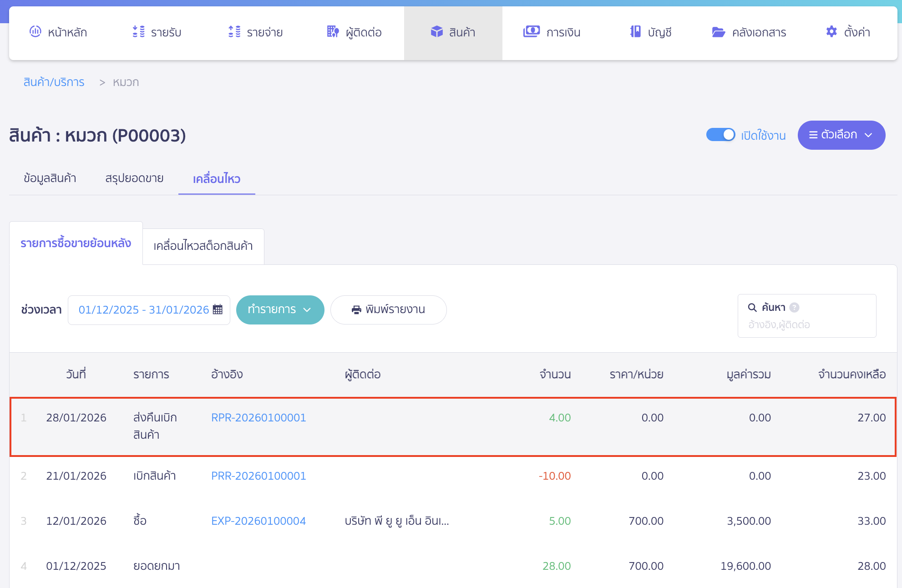The image size is (902, 588).
Task: Open the ทำรายการ dropdown button
Action: coord(280,310)
